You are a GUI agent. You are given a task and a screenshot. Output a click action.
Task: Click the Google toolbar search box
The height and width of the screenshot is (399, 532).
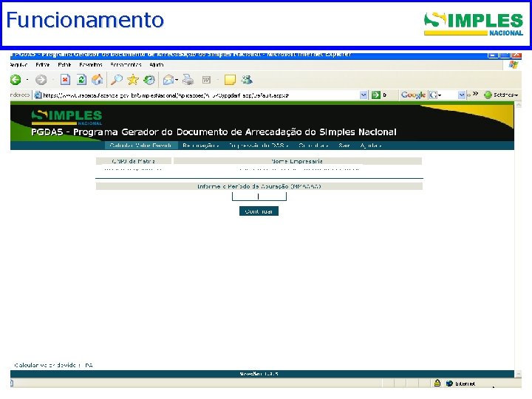tap(449, 95)
